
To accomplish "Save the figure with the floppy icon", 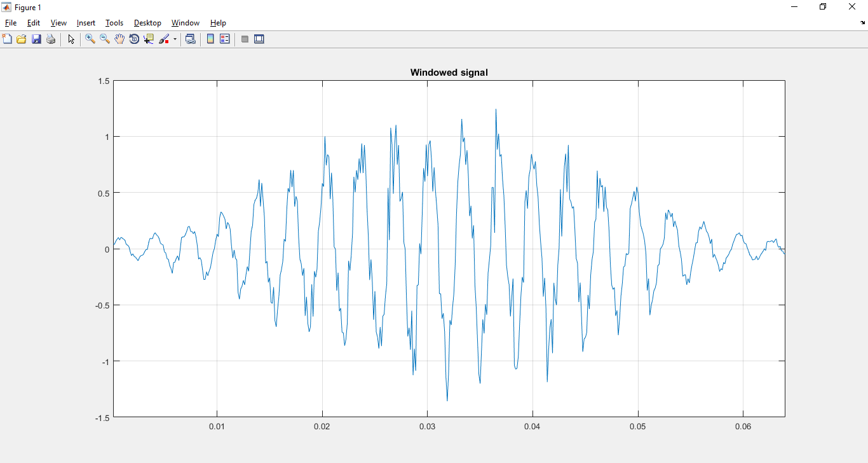I will click(x=36, y=39).
